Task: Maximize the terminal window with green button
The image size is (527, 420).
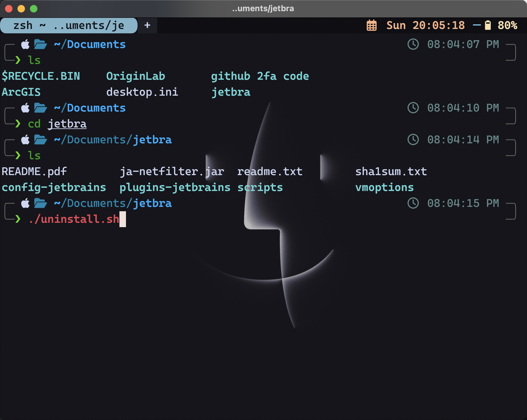Action: [34, 9]
